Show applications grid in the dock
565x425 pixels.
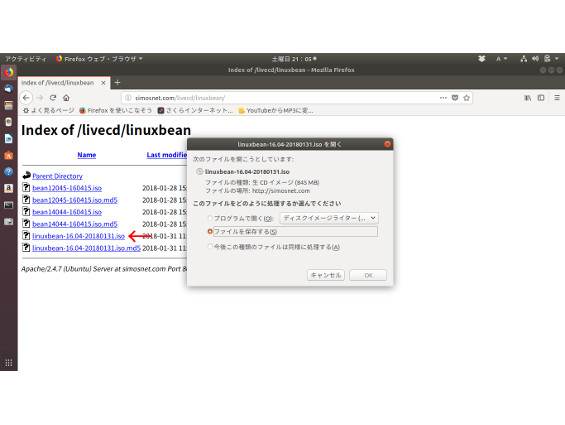9,362
